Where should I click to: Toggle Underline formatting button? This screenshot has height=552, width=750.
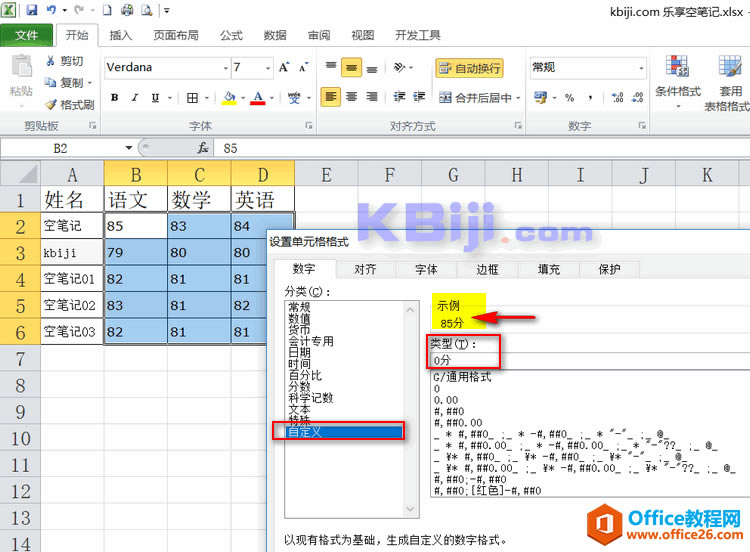[155, 98]
